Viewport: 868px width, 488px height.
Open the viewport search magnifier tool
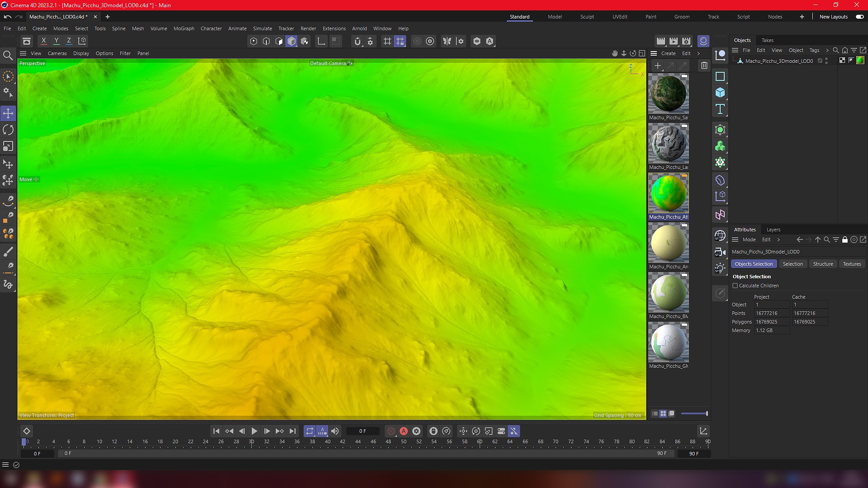(8, 56)
